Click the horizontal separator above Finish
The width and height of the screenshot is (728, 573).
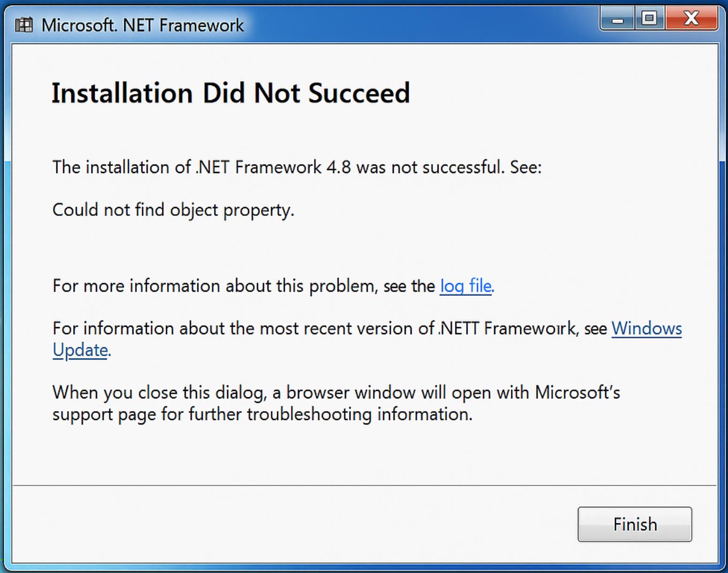point(364,485)
